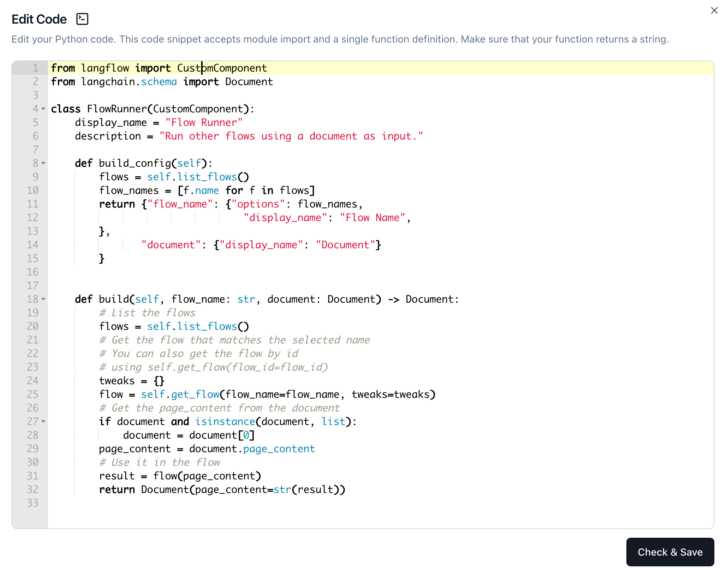The height and width of the screenshot is (576, 728).
Task: Click "str" type hint on line 18
Action: point(246,299)
